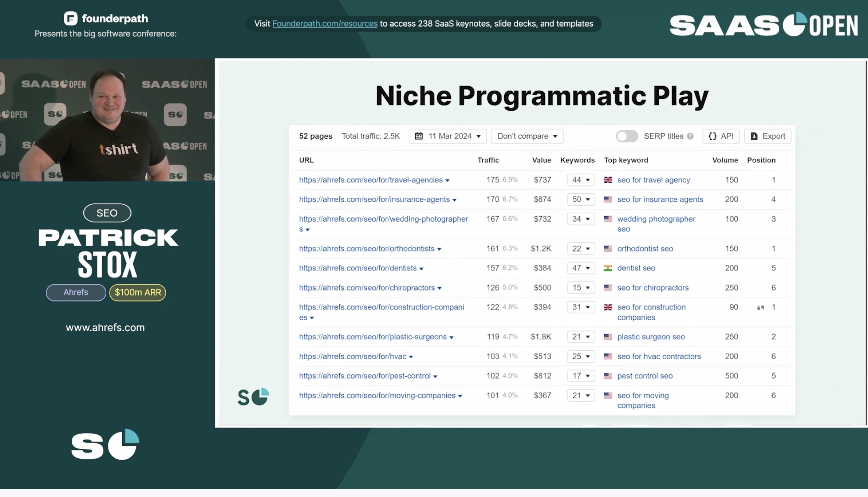
Task: Click the Total traffic: 2.5K text
Action: 371,136
